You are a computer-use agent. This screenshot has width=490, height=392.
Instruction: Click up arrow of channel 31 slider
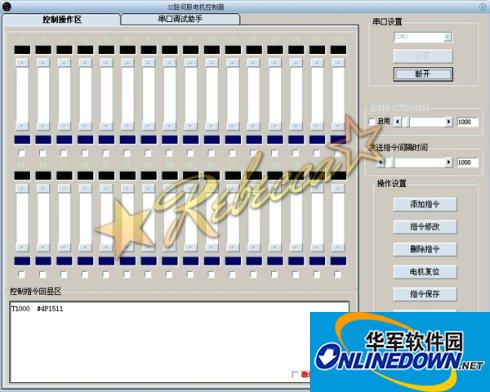coord(317,189)
